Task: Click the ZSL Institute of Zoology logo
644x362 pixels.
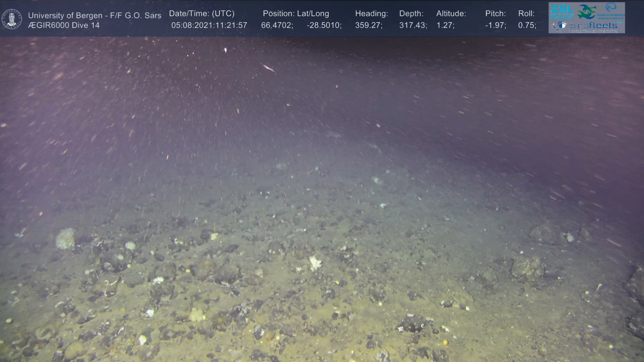Action: (x=561, y=11)
